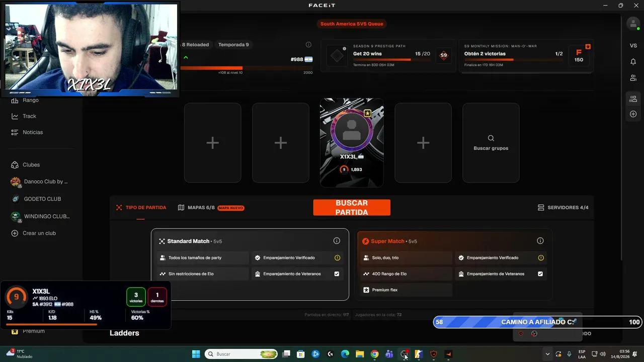
Task: Open the VS versus panel
Action: (x=633, y=46)
